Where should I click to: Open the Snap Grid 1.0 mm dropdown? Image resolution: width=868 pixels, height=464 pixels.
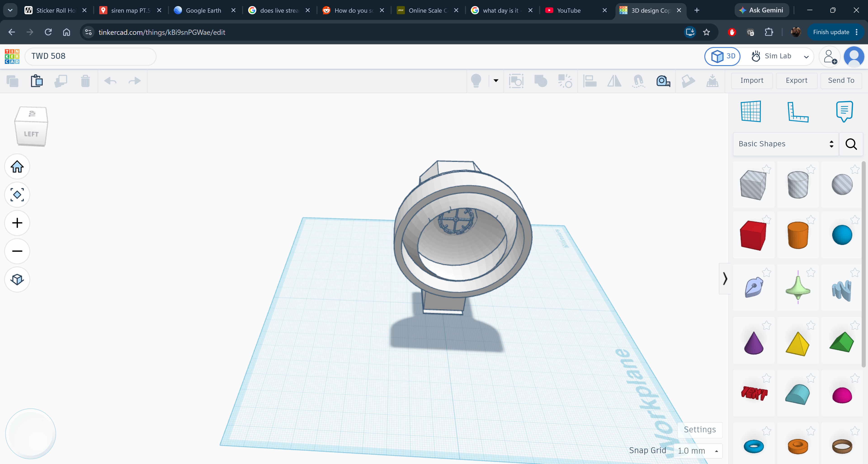click(x=698, y=451)
